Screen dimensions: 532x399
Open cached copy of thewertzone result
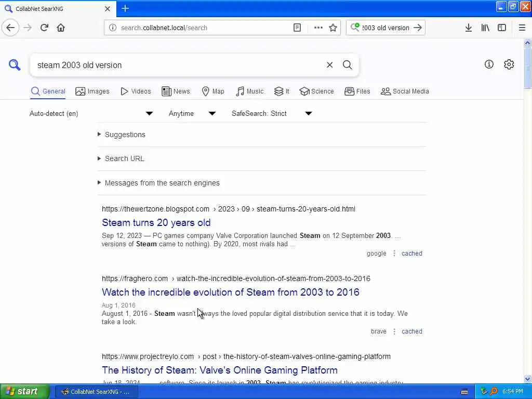(x=411, y=254)
